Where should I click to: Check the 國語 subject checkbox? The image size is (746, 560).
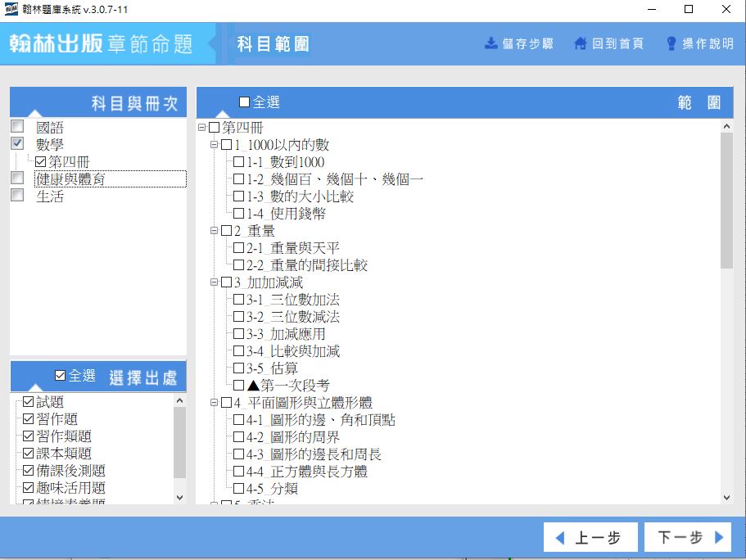[17, 126]
